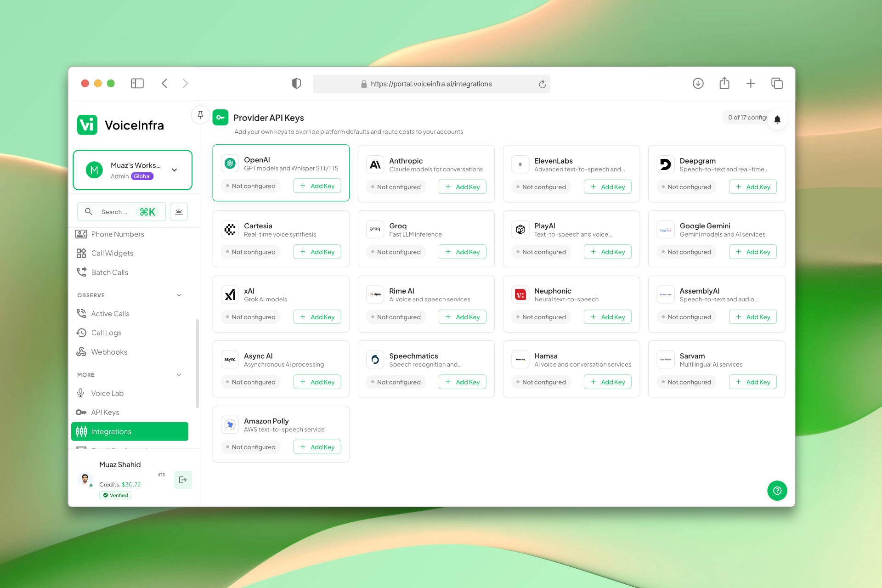Add a key for AssemblyAI
Image resolution: width=882 pixels, height=588 pixels.
click(753, 317)
